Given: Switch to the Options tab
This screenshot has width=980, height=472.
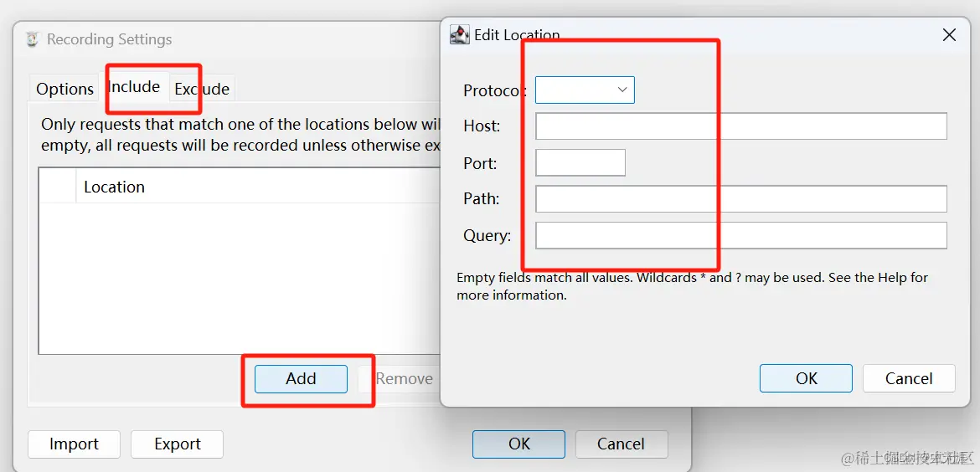Looking at the screenshot, I should pyautogui.click(x=64, y=89).
